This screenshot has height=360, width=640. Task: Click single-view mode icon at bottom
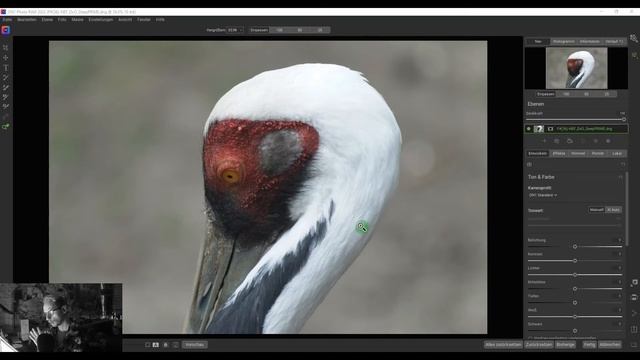pos(148,345)
